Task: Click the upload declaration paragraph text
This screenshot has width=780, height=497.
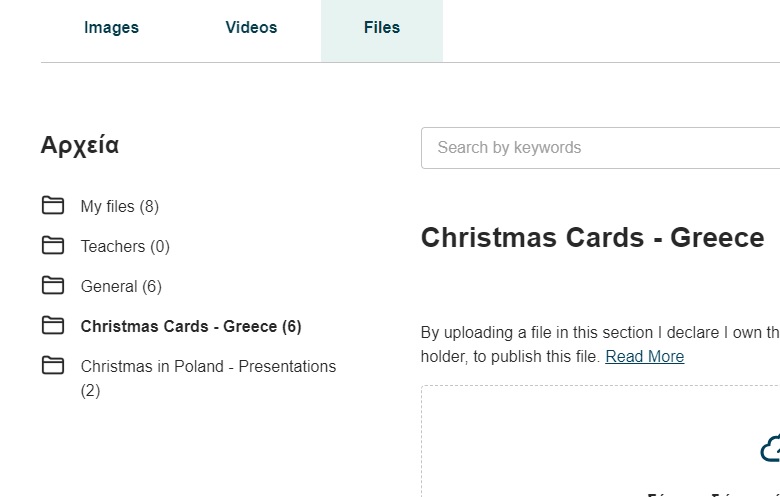Action: tap(600, 344)
